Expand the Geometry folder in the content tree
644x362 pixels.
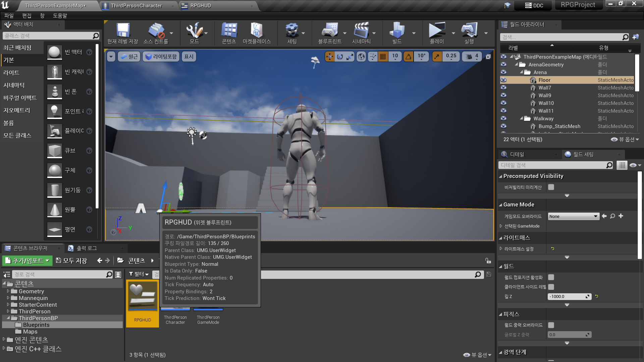point(8,291)
